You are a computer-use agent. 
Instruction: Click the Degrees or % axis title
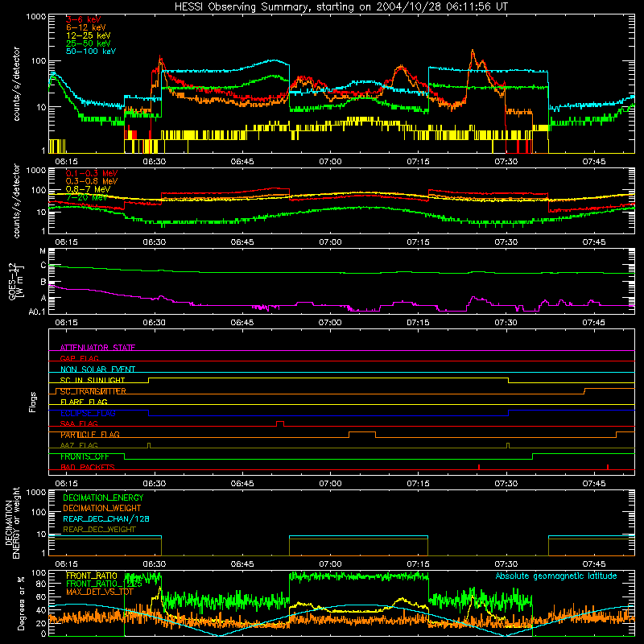[21, 603]
